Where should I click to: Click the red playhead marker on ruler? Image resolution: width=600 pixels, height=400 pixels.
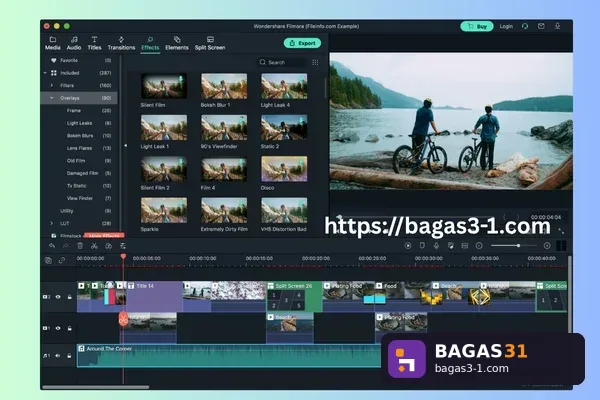123,256
